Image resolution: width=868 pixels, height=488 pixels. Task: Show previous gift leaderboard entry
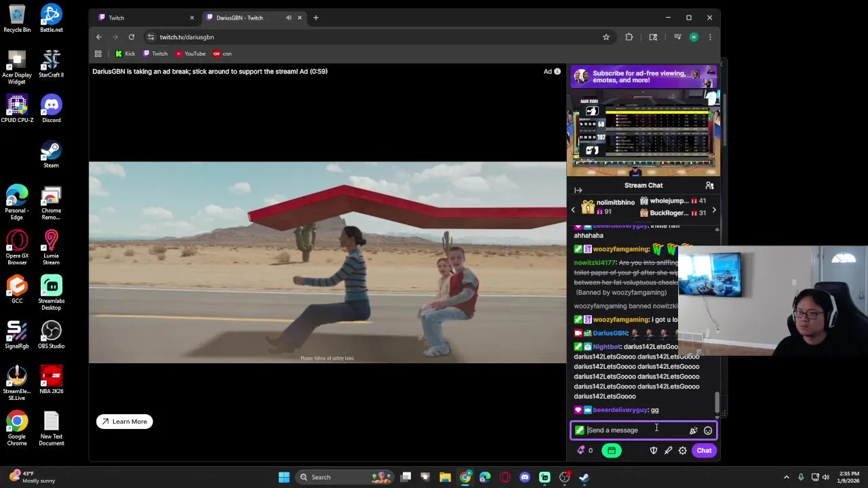coord(573,210)
